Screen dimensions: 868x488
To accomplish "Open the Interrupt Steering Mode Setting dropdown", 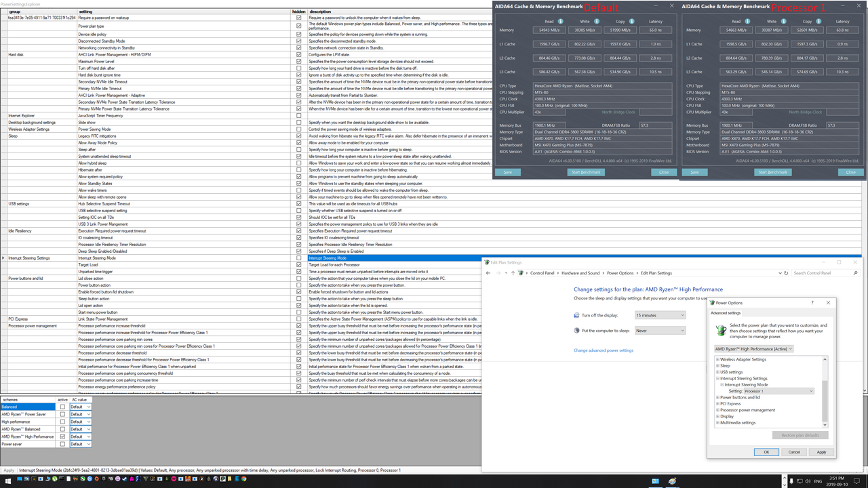I will coord(778,391).
